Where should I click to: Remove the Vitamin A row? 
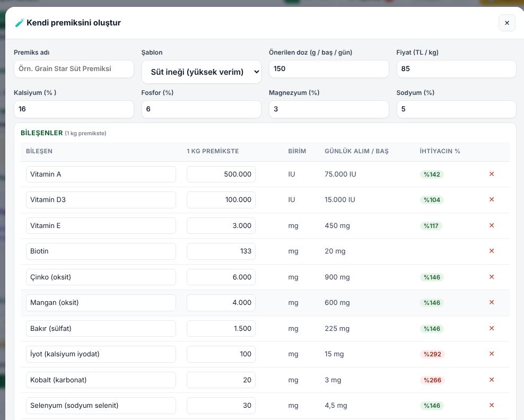(x=492, y=174)
